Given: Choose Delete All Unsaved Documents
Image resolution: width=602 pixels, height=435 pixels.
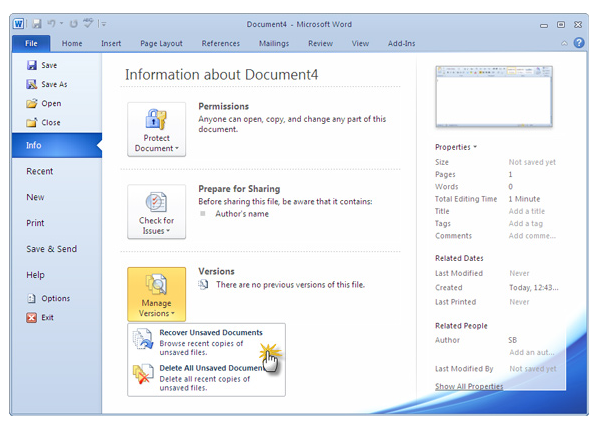Looking at the screenshot, I should pos(205,368).
